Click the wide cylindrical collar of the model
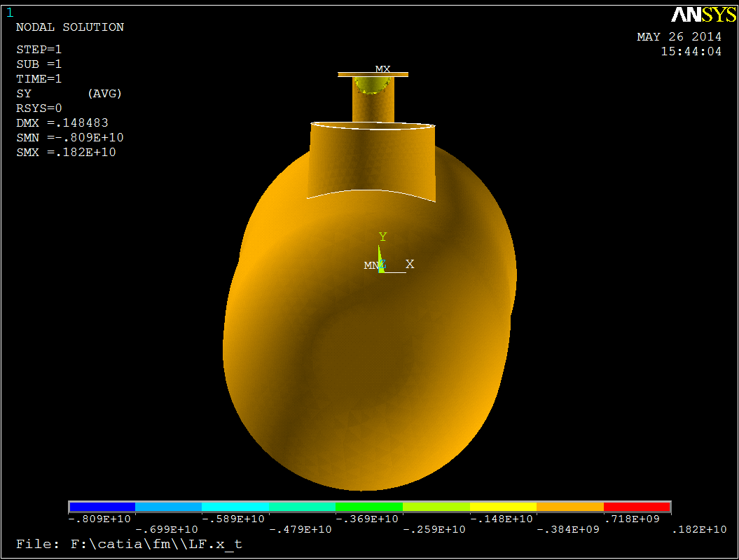 (x=372, y=160)
